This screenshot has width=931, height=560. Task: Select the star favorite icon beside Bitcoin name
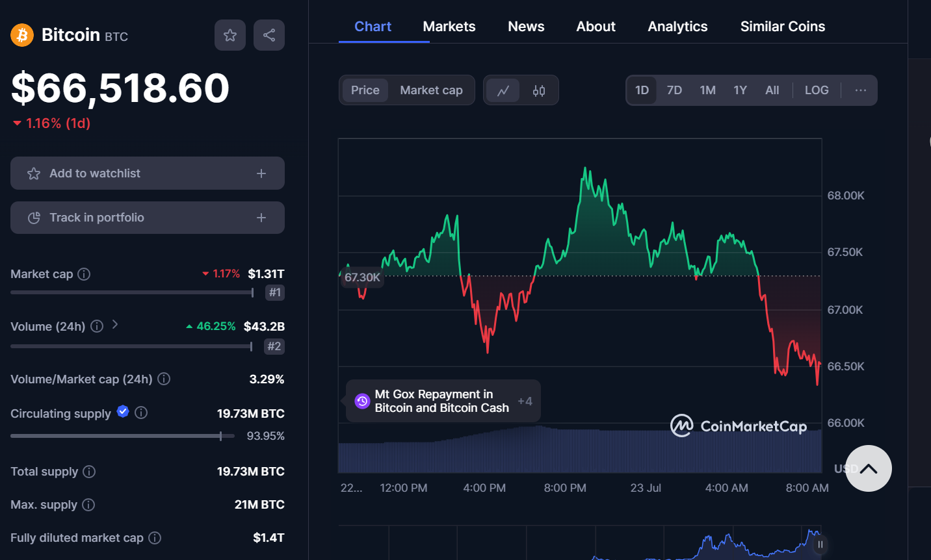pyautogui.click(x=230, y=35)
